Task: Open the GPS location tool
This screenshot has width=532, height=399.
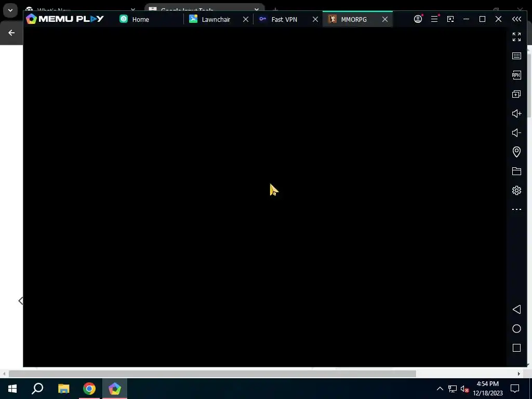Action: pos(516,152)
